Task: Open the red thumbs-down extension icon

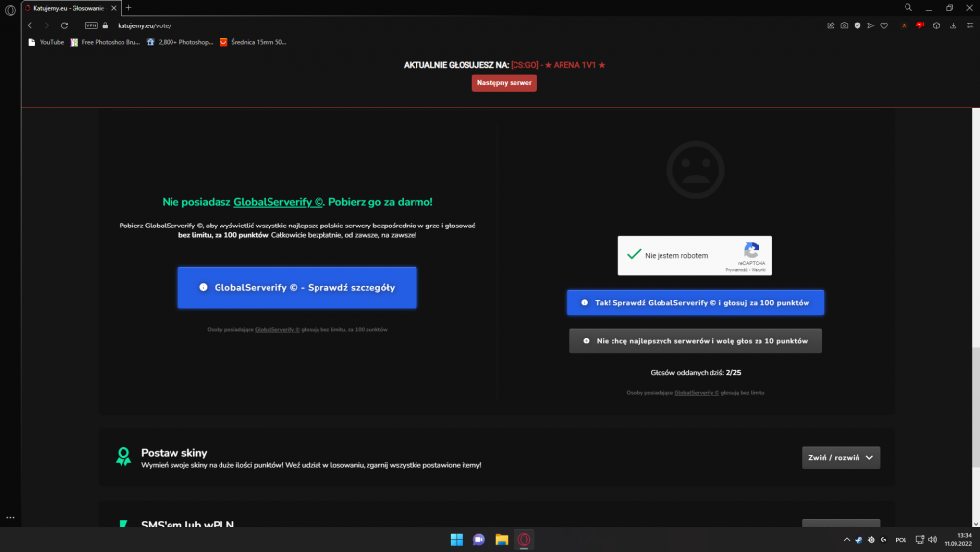Action: point(920,25)
